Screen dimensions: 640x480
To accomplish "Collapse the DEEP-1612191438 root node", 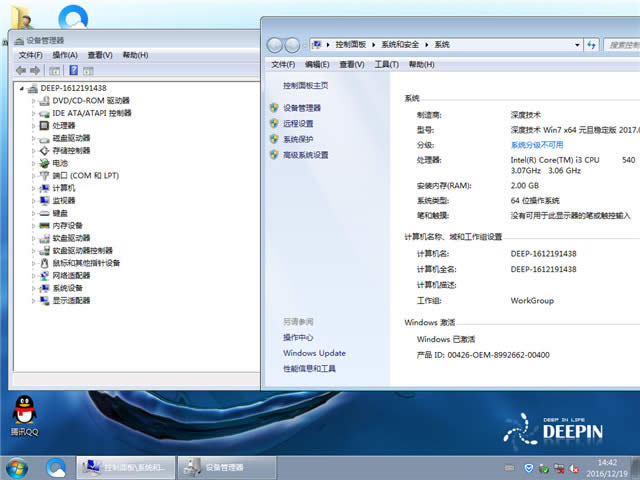I will click(22, 88).
